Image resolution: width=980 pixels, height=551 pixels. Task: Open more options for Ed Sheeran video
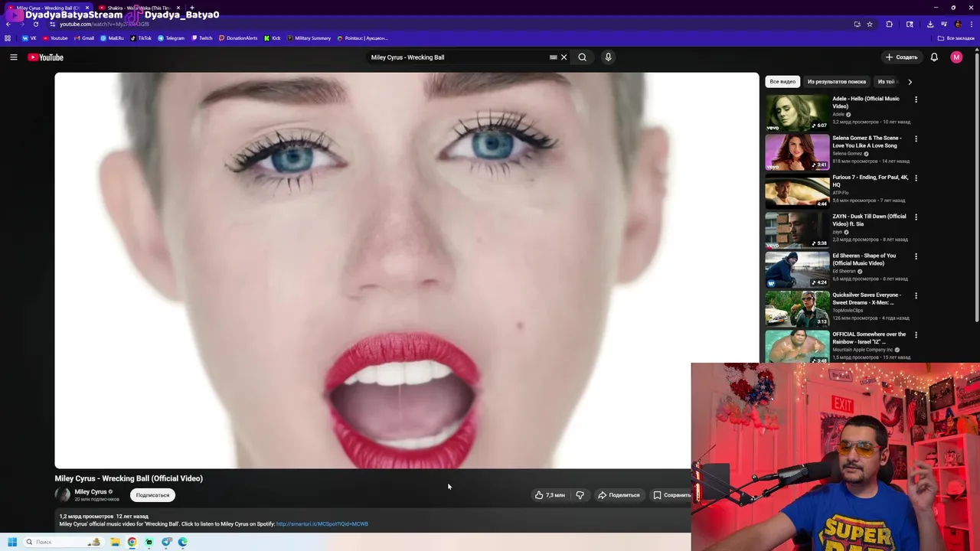(916, 256)
